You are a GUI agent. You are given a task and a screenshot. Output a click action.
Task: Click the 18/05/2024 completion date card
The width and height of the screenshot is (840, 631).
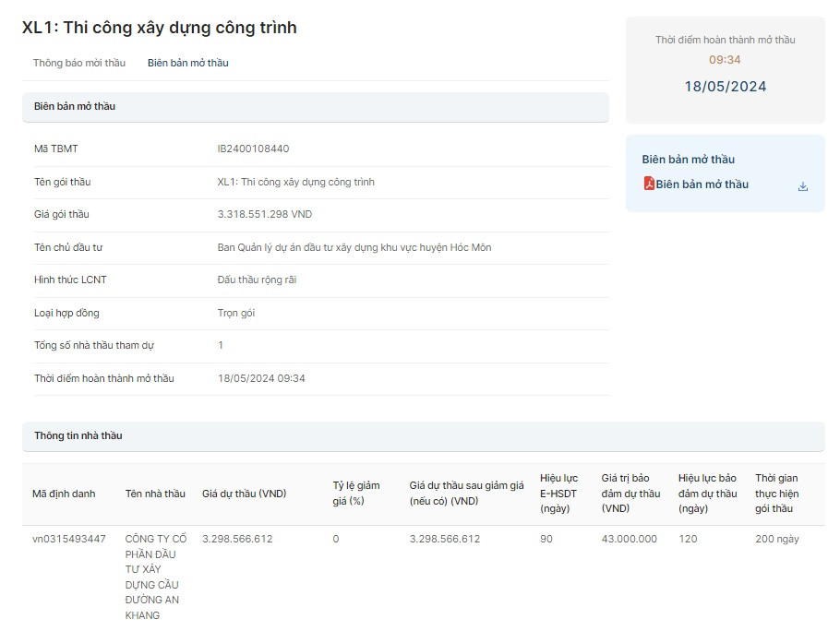tap(725, 87)
